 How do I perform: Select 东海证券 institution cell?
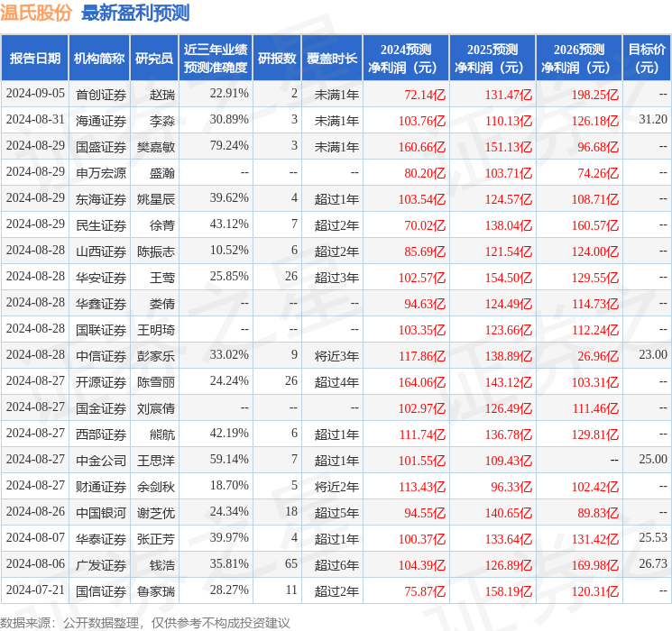(101, 199)
